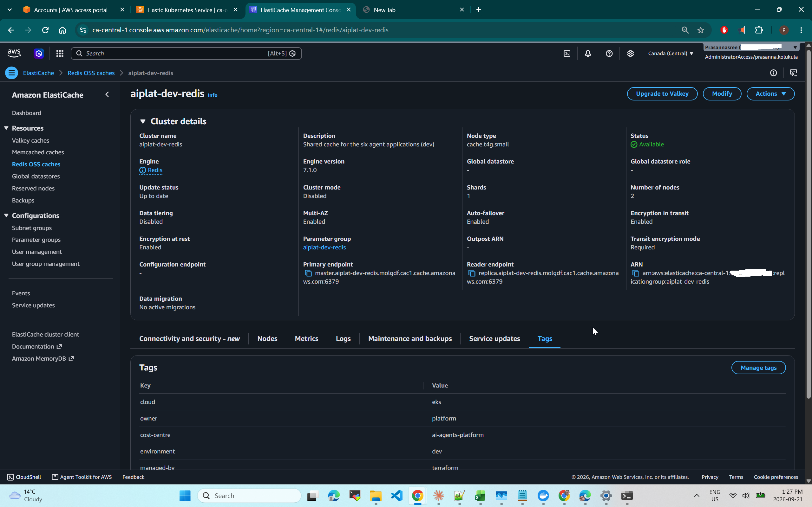Copy the reader endpoint address
This screenshot has width=812, height=507.
(471, 273)
